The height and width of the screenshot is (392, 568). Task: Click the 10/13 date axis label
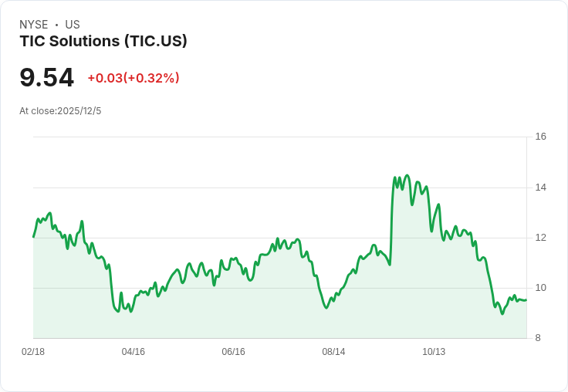434,352
